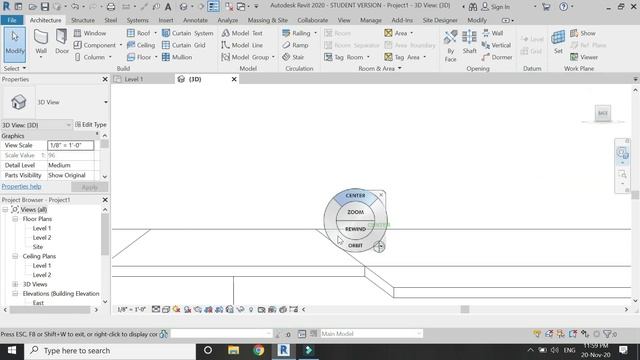Screen dimensions: 640x360
Task: Expand the 3D Views tree node
Action: [x=15, y=284]
